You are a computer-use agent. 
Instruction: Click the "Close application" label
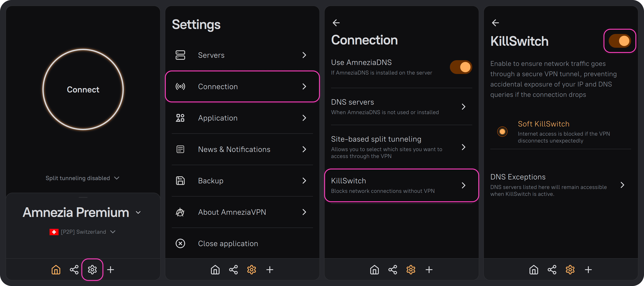pyautogui.click(x=228, y=244)
